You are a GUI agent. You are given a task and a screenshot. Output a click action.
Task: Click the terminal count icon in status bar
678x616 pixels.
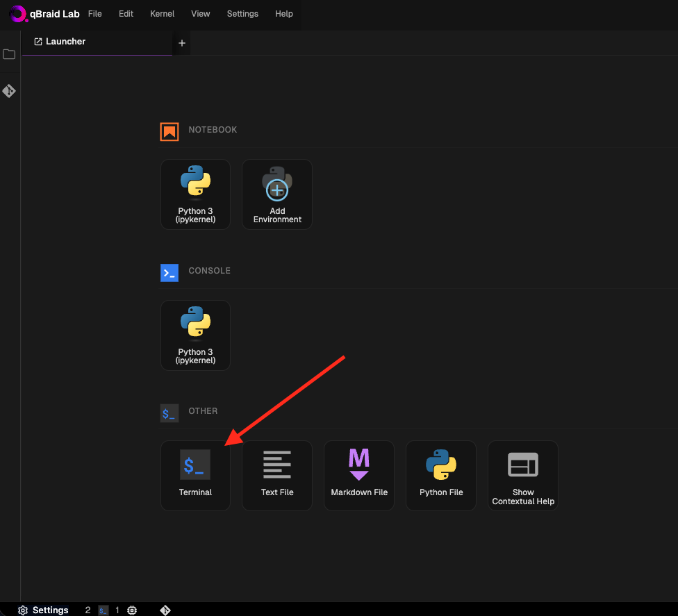(x=103, y=610)
